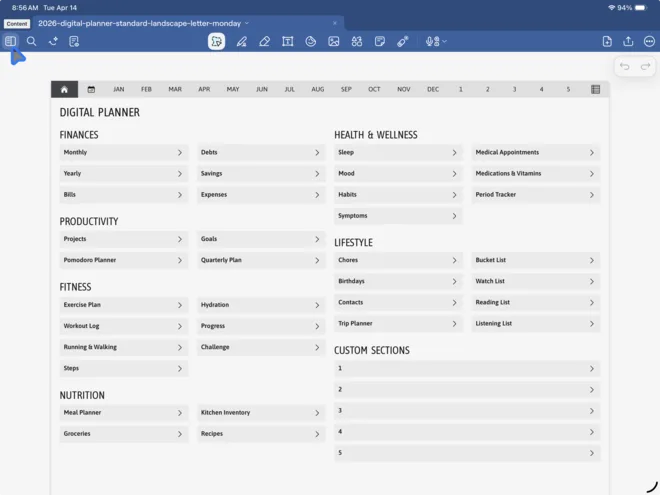660x495 pixels.
Task: Open the search magnifier tool
Action: coord(32,41)
